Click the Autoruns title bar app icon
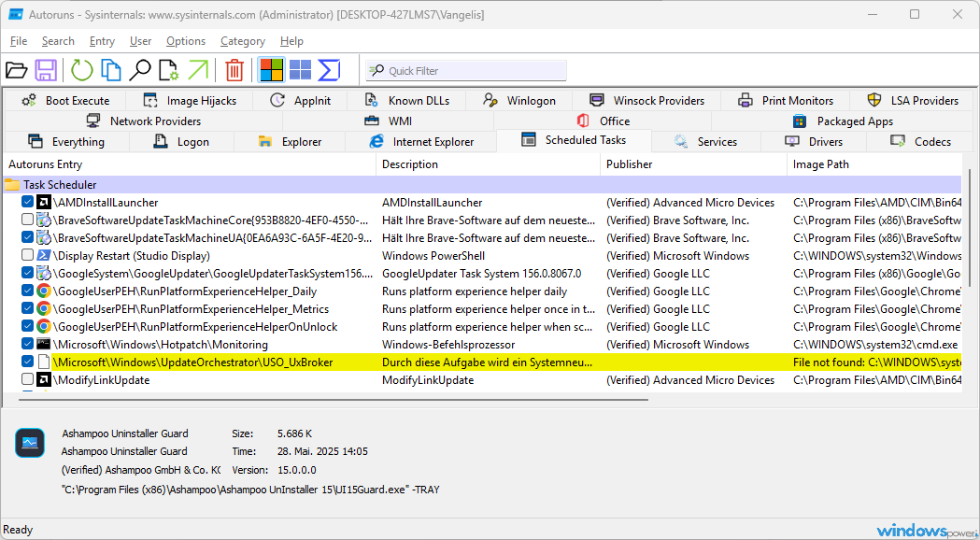This screenshot has width=980, height=540. click(16, 14)
